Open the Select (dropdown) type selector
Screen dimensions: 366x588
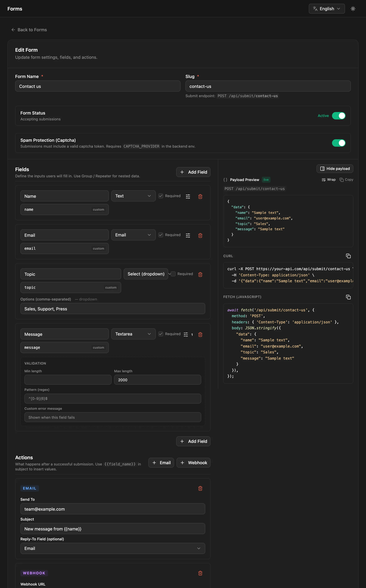click(x=146, y=274)
